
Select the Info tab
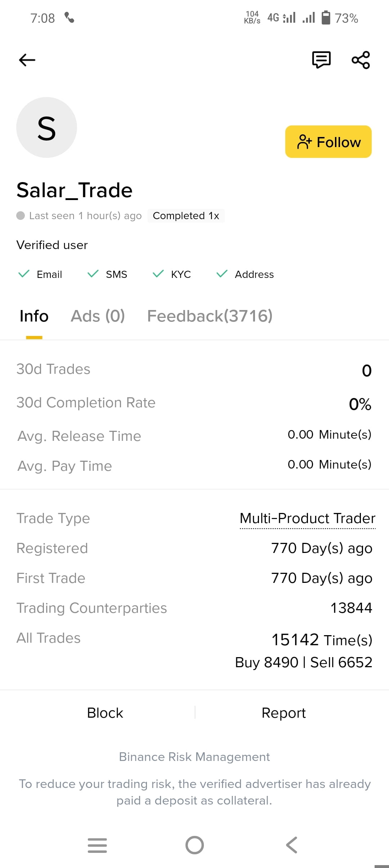click(34, 316)
